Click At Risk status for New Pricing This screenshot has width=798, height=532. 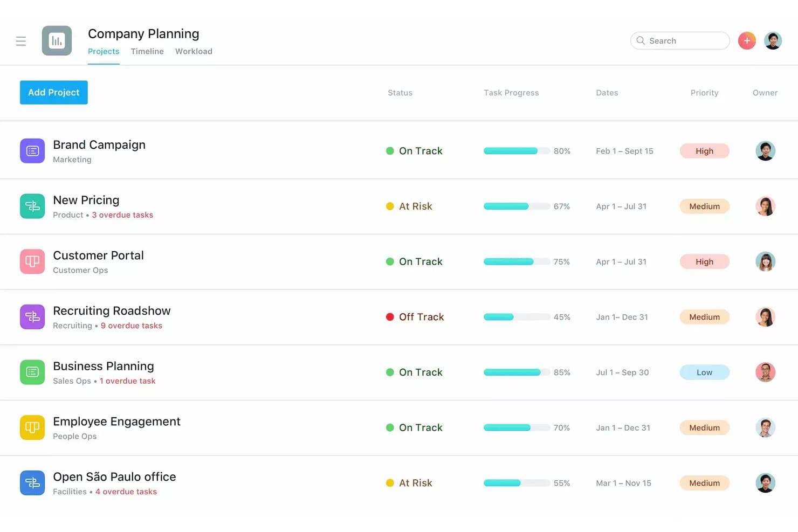[409, 206]
